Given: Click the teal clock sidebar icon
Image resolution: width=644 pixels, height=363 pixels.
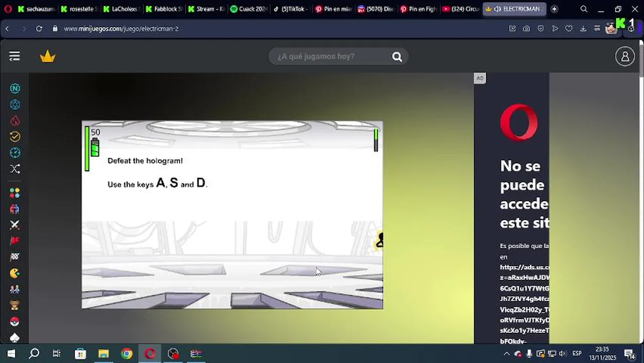Looking at the screenshot, I should tap(15, 153).
